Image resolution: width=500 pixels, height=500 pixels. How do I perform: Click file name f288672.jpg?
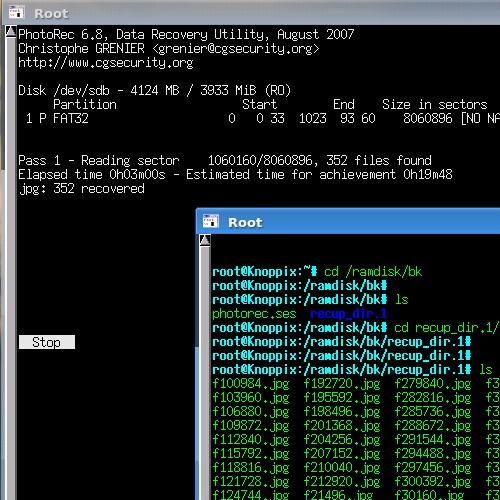coord(433,426)
